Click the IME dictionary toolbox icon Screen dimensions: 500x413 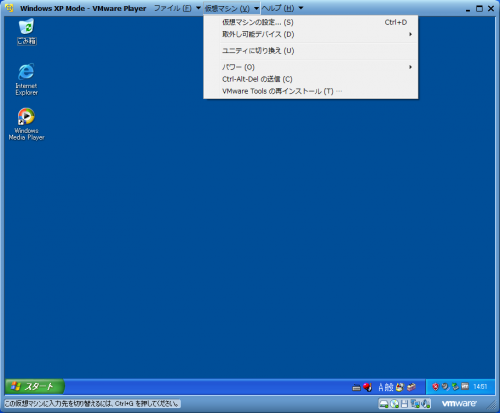[x=411, y=387]
